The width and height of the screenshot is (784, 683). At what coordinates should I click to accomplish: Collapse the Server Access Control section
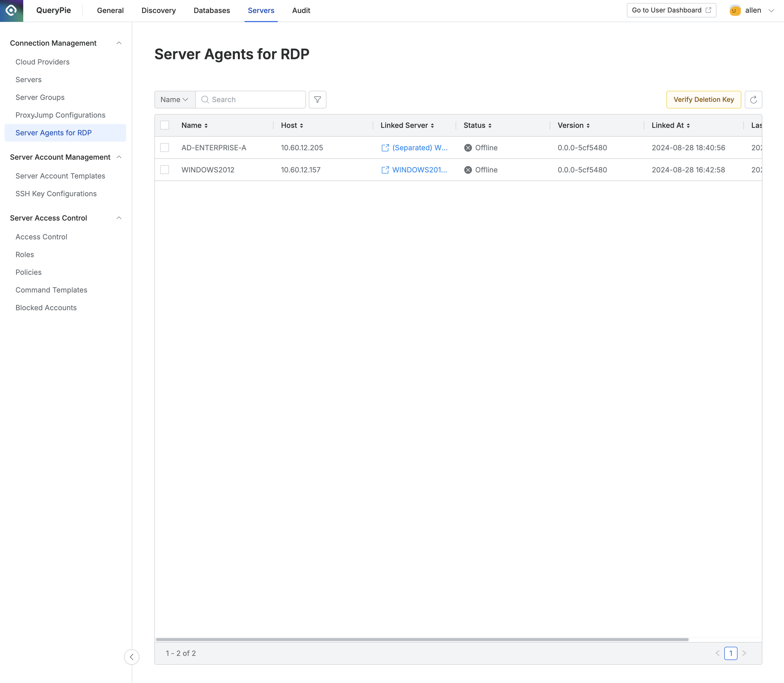[x=119, y=218]
